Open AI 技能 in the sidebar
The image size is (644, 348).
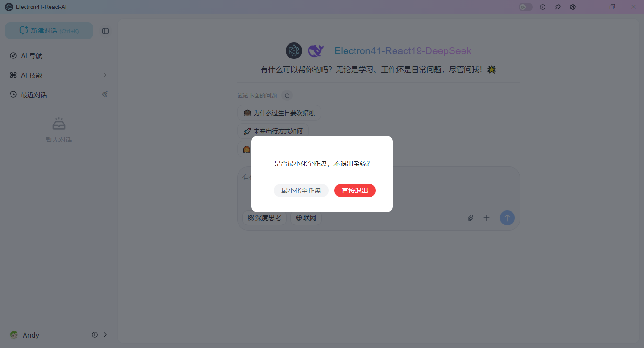coord(58,75)
